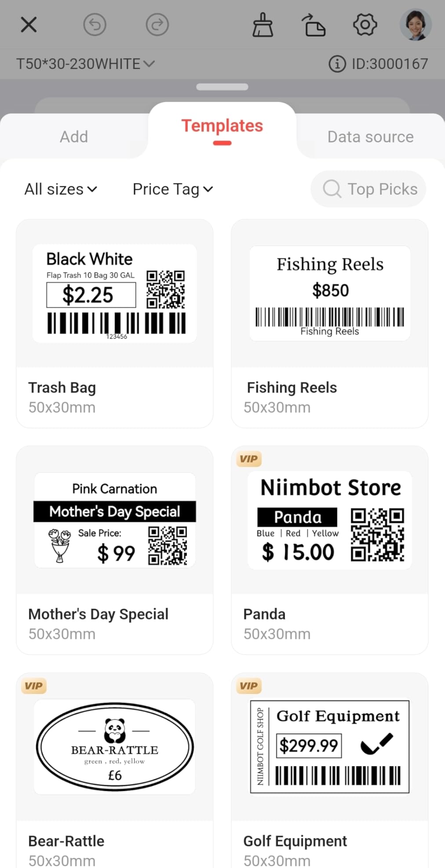
Task: Switch to the Add tab
Action: click(x=74, y=137)
